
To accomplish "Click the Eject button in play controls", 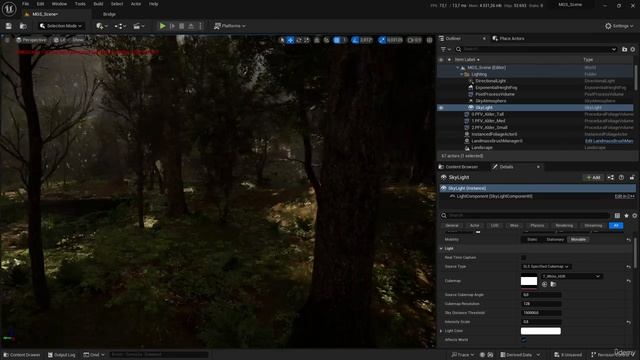I will [191, 26].
